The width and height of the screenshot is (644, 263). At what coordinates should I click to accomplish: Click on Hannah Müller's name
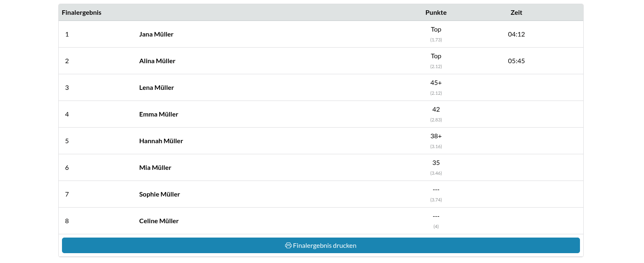pyautogui.click(x=161, y=141)
